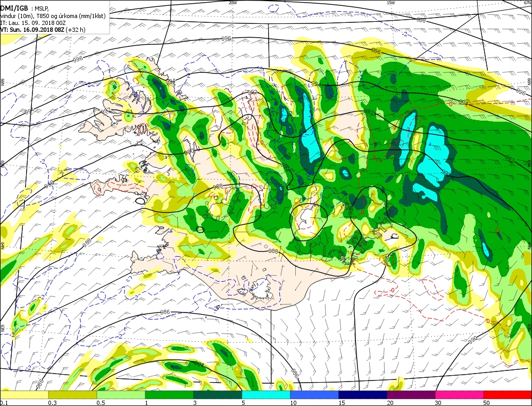Image resolution: width=532 pixels, height=406 pixels.
Task: Click the legend value 0.3
Action: [52, 403]
